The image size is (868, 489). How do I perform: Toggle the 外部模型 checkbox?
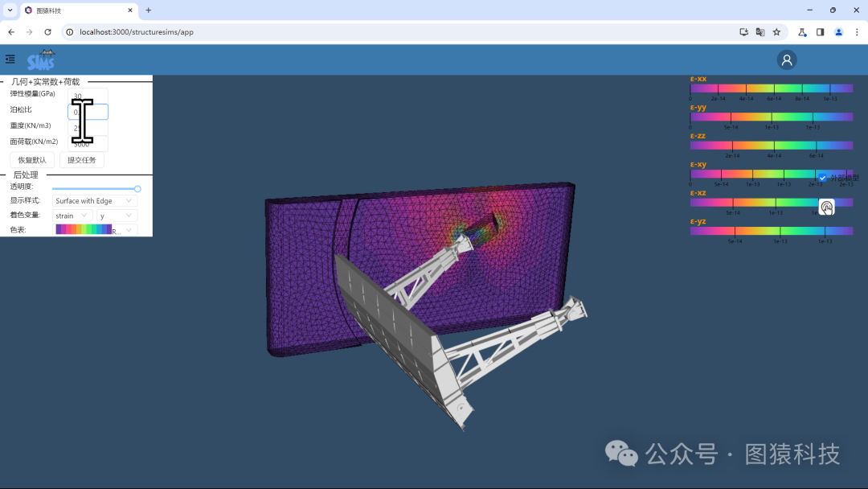[x=823, y=178]
